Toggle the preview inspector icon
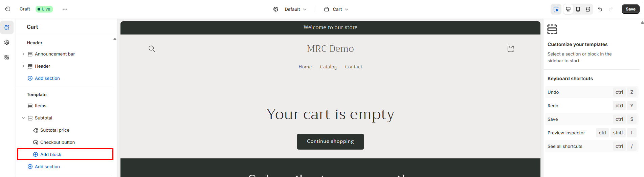Image resolution: width=644 pixels, height=177 pixels. [x=556, y=9]
